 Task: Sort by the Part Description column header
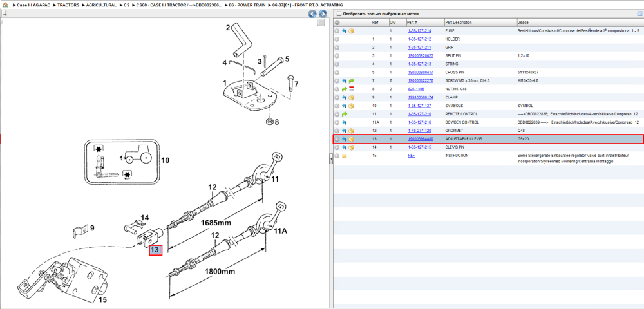480,22
